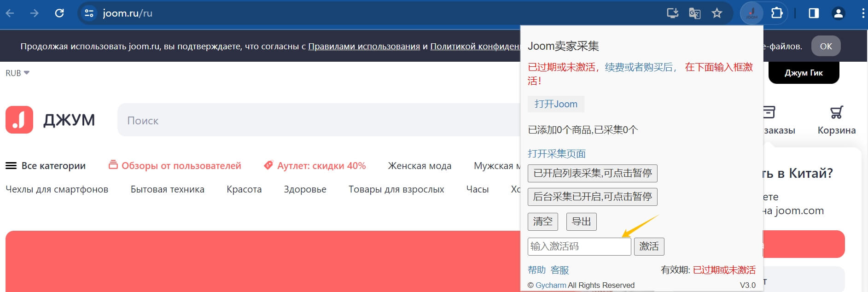Open the 客服 customer service link
Viewport: 868px width, 292px height.
[x=560, y=270]
